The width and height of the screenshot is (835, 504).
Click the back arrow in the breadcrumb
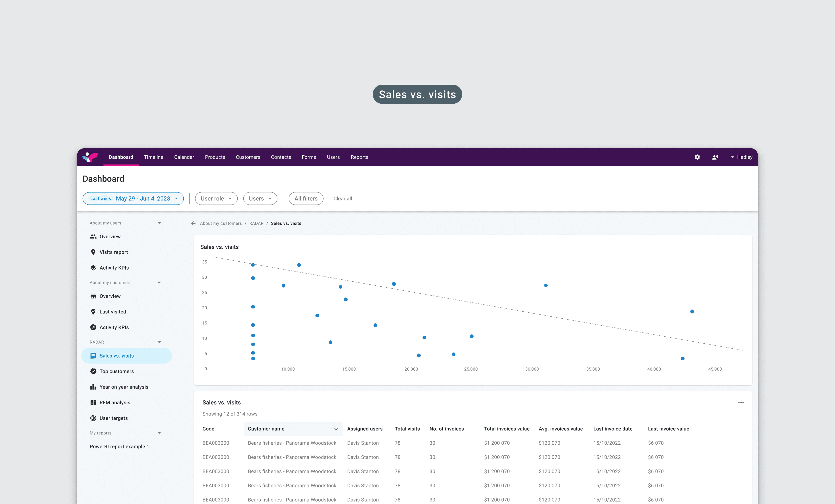pos(193,223)
